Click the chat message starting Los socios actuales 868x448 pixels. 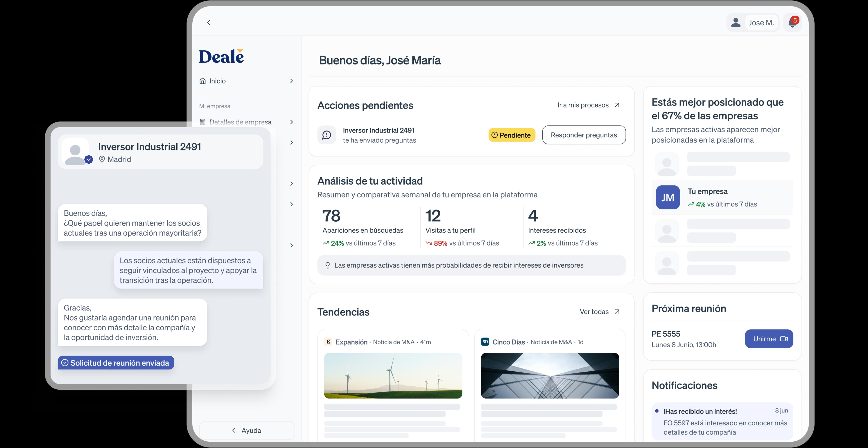188,270
